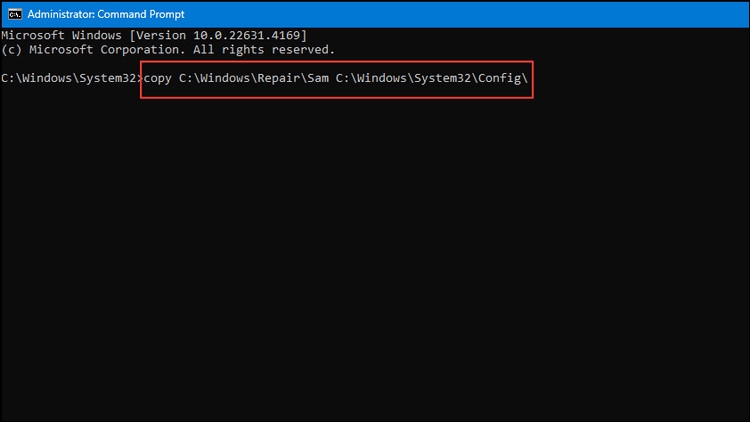Image resolution: width=750 pixels, height=422 pixels.
Task: Click the C:\Windows\Repair\Sam source path
Action: tap(254, 78)
